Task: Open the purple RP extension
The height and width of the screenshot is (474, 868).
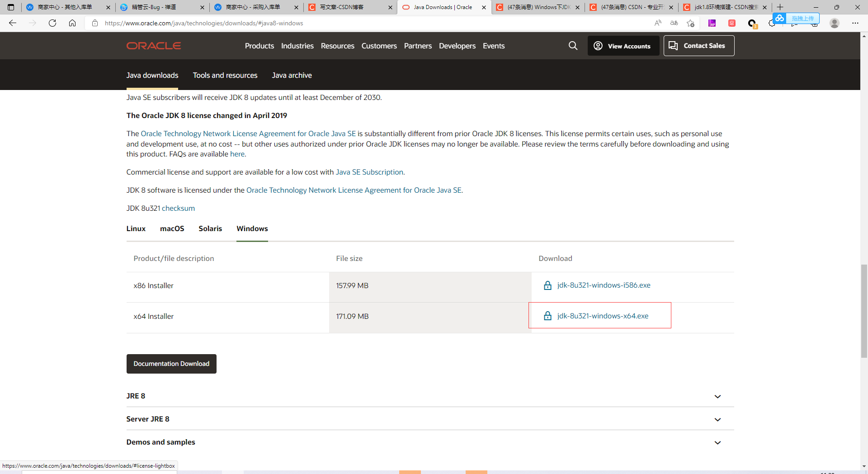Action: point(712,23)
